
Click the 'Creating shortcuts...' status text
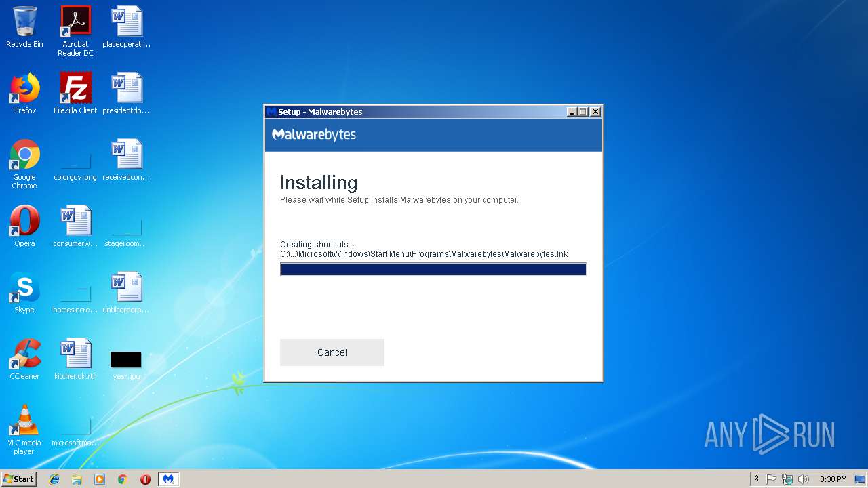pyautogui.click(x=317, y=245)
